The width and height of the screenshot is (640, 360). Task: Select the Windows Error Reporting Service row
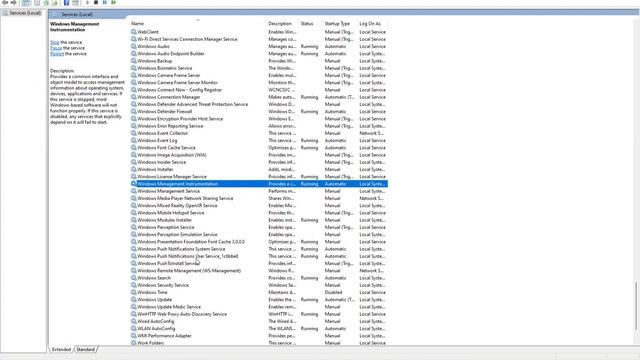pyautogui.click(x=259, y=126)
